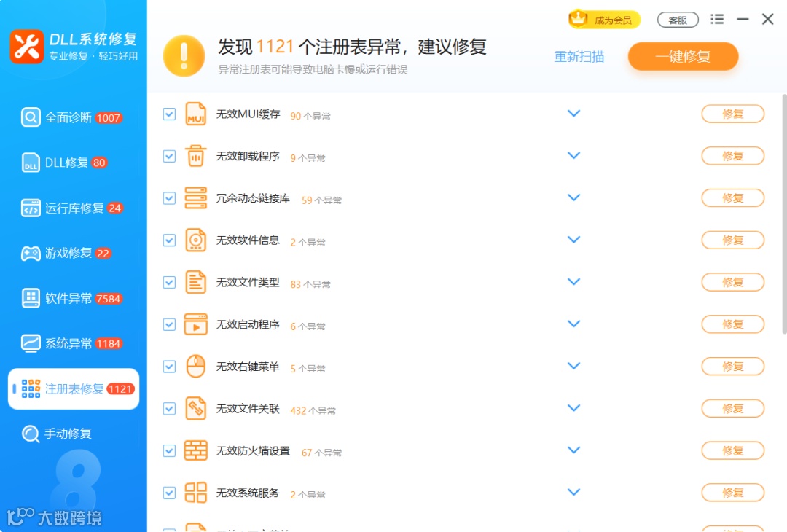Click the 无效软件信息 disc icon
This screenshot has width=787, height=532.
[x=196, y=240]
